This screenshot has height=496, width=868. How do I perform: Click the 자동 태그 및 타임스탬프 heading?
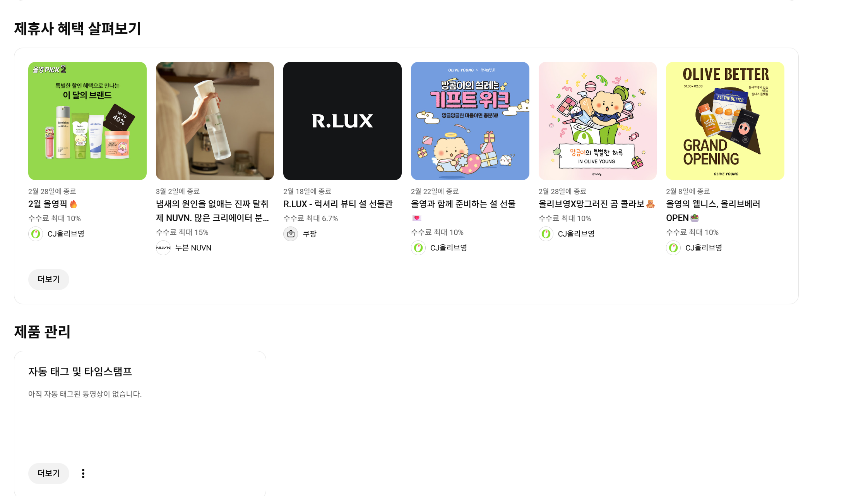pos(80,372)
